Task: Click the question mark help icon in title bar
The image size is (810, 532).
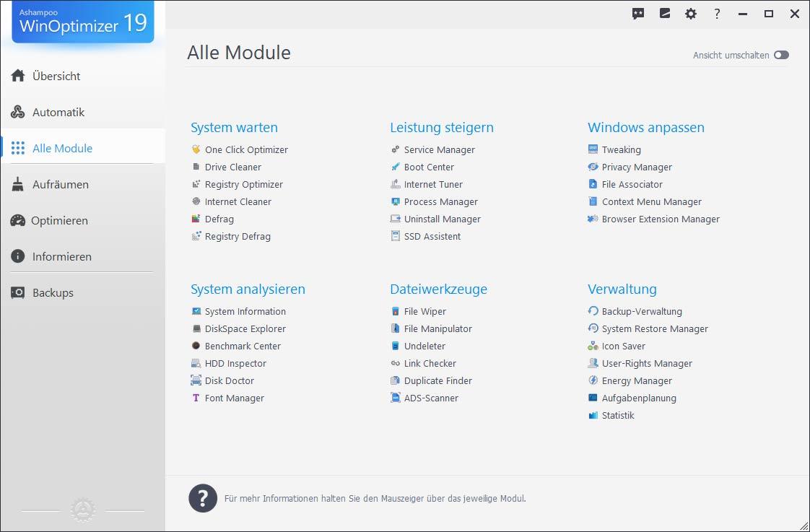Action: click(717, 14)
